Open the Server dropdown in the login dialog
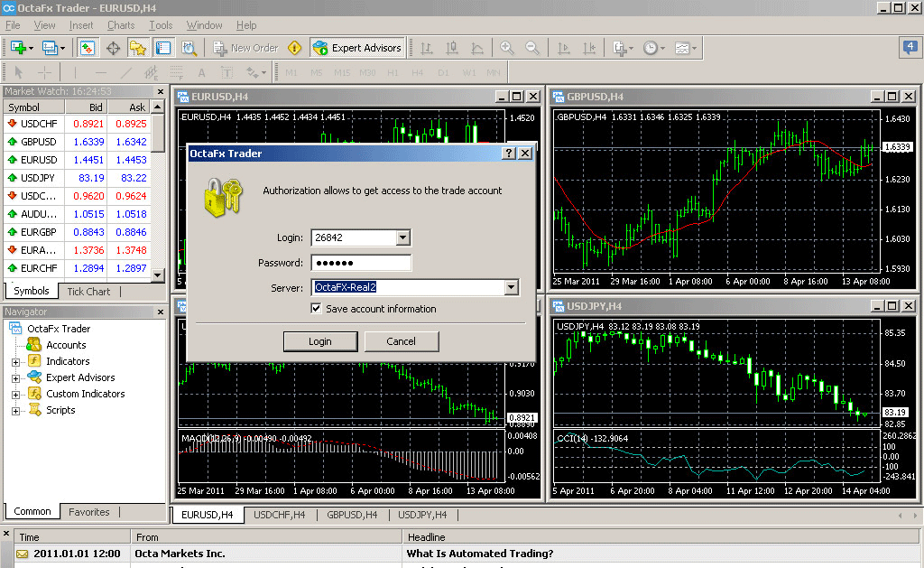 point(512,286)
